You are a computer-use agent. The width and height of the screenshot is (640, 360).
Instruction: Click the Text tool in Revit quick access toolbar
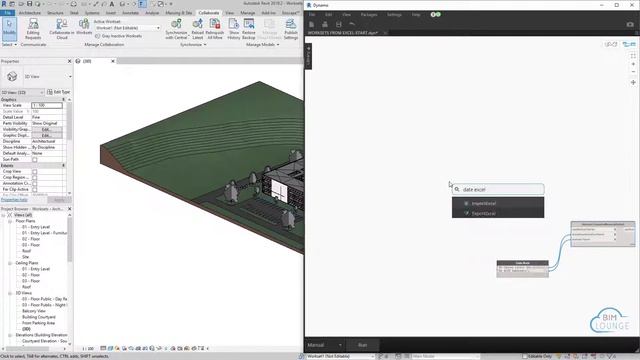click(x=112, y=4)
